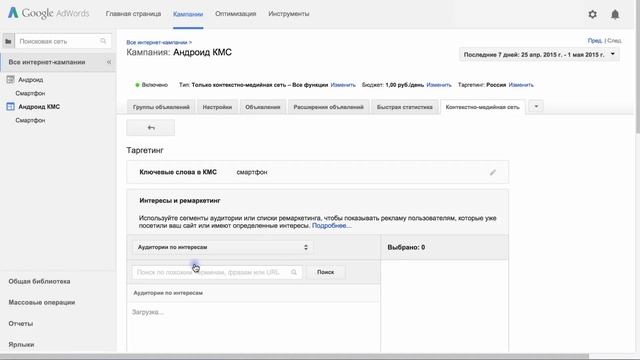Screen dimensions: 640x360
Task: Go to next campaign via След.
Action: (x=614, y=40)
